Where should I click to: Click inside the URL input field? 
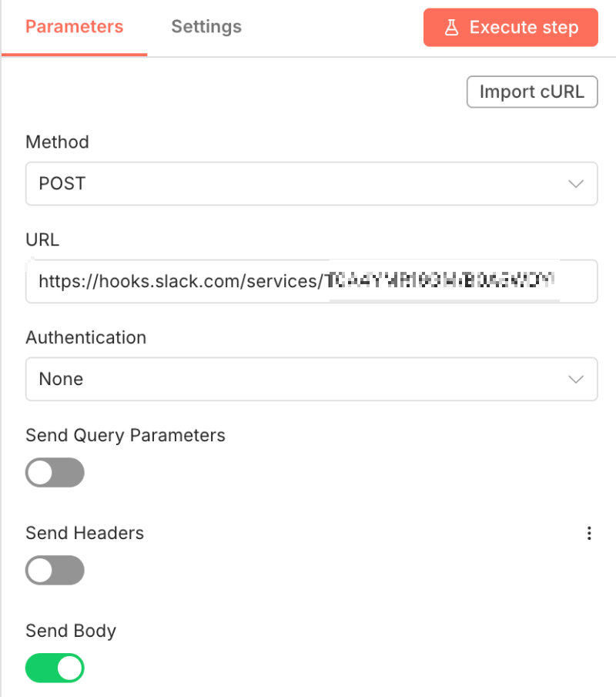point(231,281)
